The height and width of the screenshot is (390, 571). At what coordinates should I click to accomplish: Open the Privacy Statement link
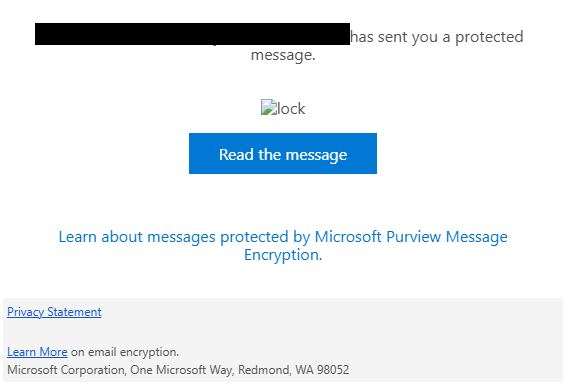[54, 312]
